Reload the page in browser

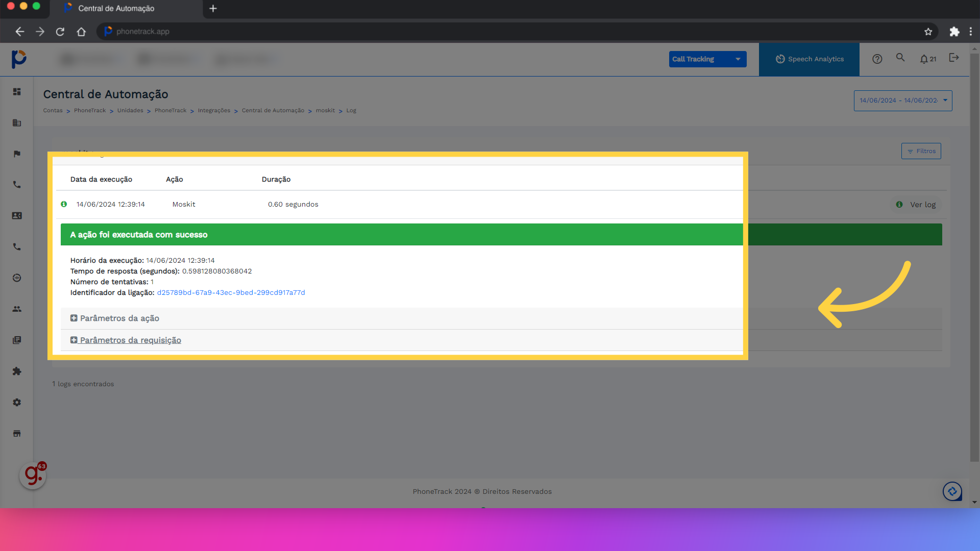(x=60, y=32)
